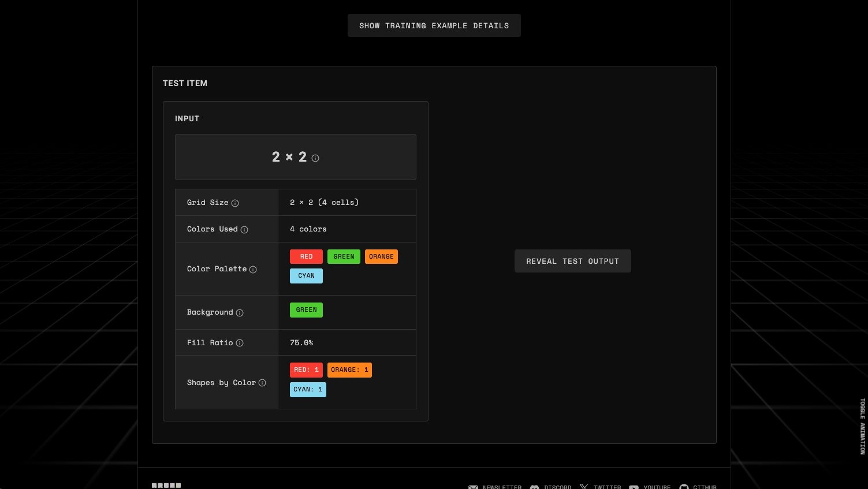The height and width of the screenshot is (489, 868).
Task: Click Shapes by Color info icon
Action: coord(262,383)
